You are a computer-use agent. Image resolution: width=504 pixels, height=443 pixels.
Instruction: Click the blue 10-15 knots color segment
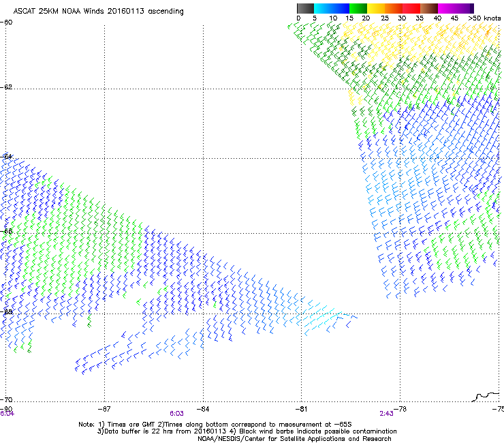click(x=341, y=8)
